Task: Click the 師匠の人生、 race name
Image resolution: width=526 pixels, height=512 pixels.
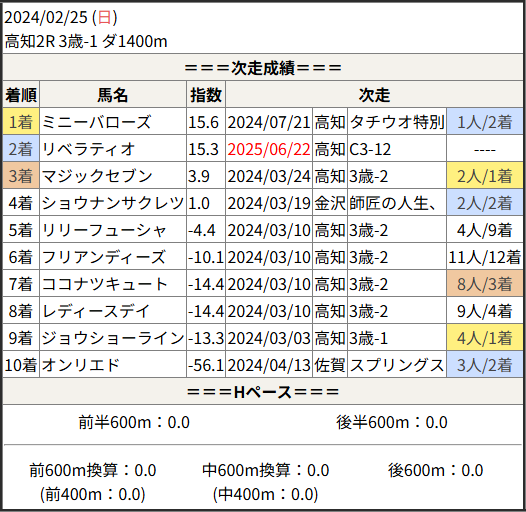Action: click(x=392, y=203)
